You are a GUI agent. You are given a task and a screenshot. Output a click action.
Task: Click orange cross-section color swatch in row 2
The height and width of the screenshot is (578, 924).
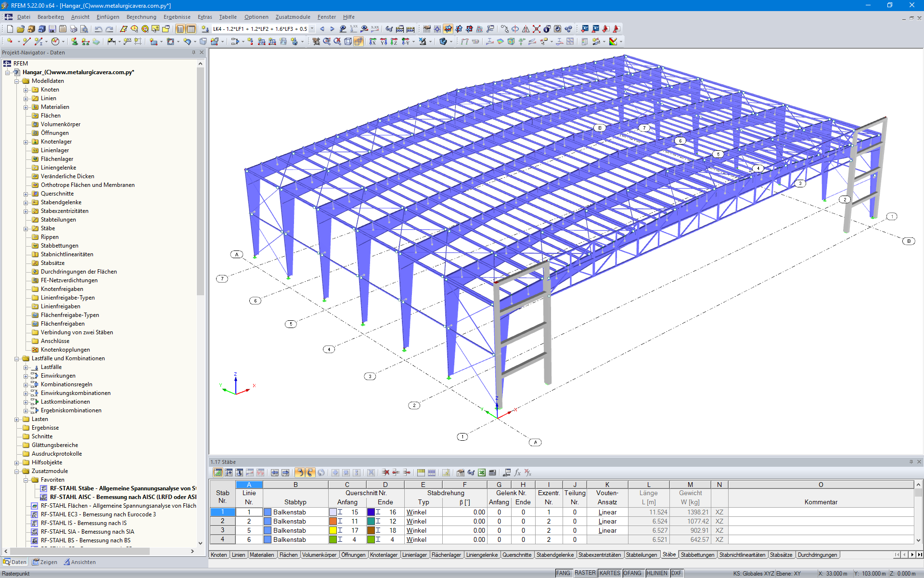tap(333, 521)
